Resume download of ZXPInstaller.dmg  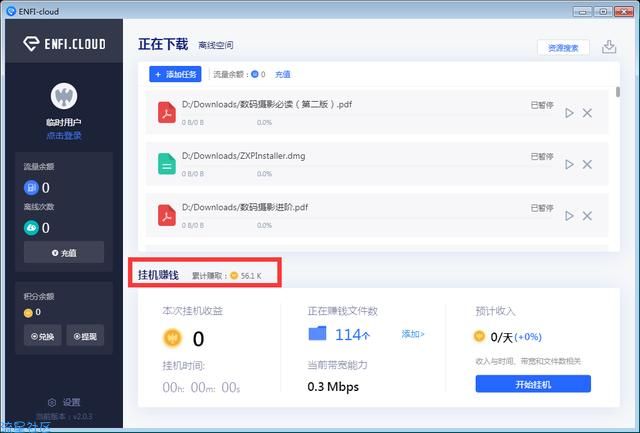pos(569,164)
